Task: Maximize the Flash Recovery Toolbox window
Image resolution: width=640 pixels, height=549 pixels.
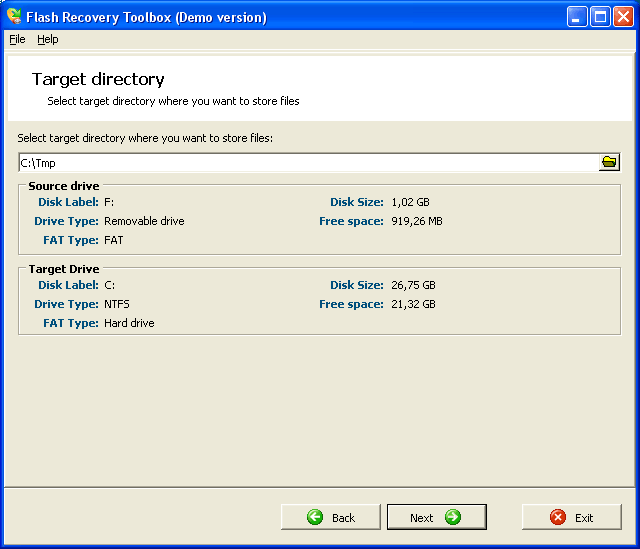Action: pyautogui.click(x=600, y=17)
